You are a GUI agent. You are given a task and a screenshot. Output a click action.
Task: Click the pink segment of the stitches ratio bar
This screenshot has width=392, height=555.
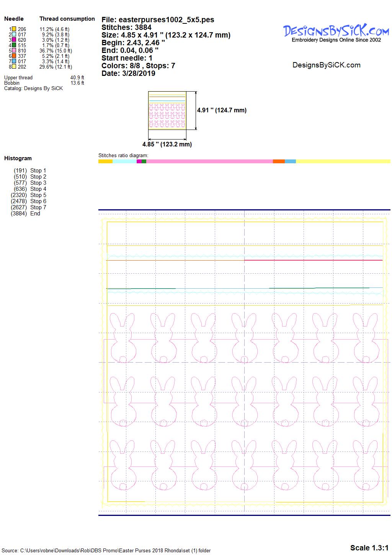coord(209,161)
